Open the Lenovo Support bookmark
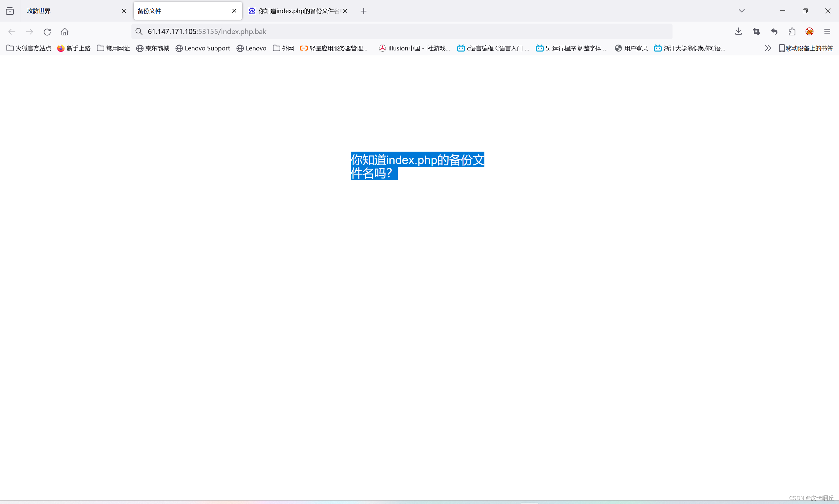Viewport: 839px width, 504px height. click(203, 48)
